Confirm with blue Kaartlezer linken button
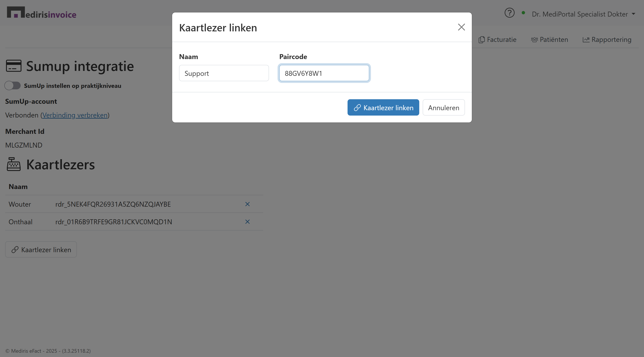Image resolution: width=644 pixels, height=357 pixels. (x=383, y=108)
